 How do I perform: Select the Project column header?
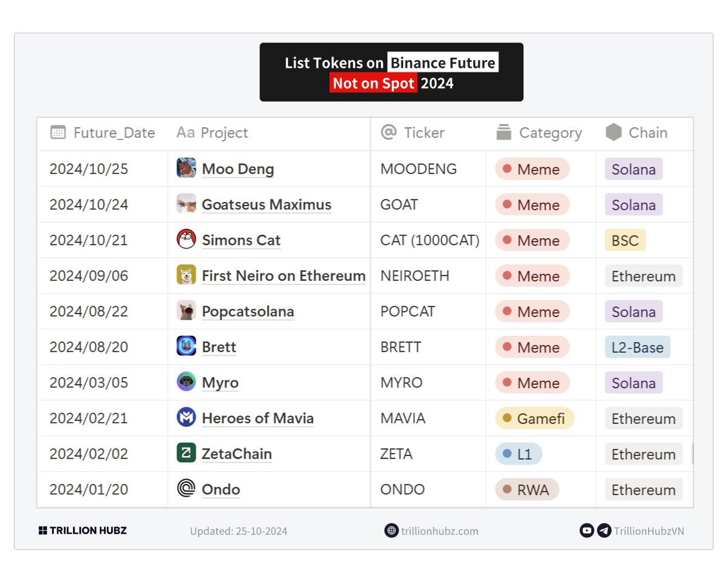[x=269, y=133]
